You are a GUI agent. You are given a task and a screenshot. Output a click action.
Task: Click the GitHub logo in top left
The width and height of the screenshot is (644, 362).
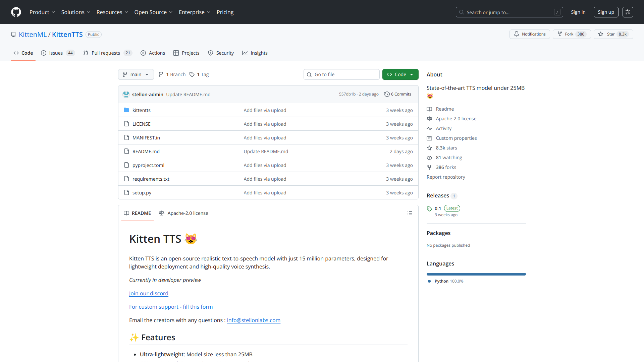pos(15,12)
